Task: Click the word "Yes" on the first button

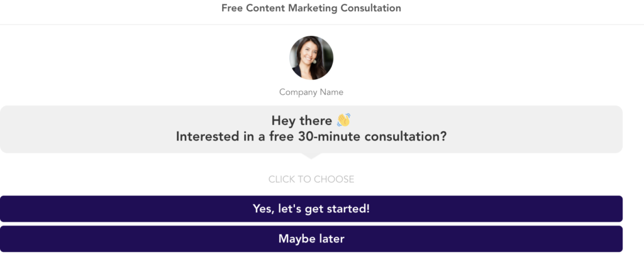Action: 262,209
